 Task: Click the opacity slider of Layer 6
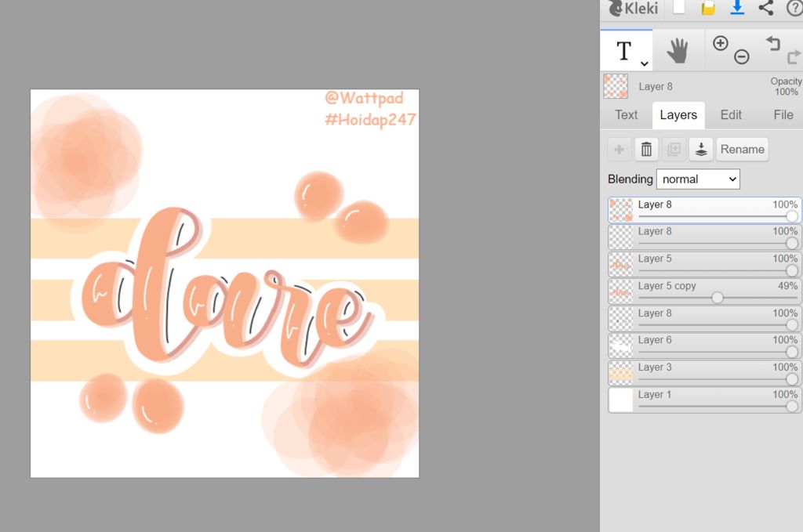pyautogui.click(x=718, y=352)
